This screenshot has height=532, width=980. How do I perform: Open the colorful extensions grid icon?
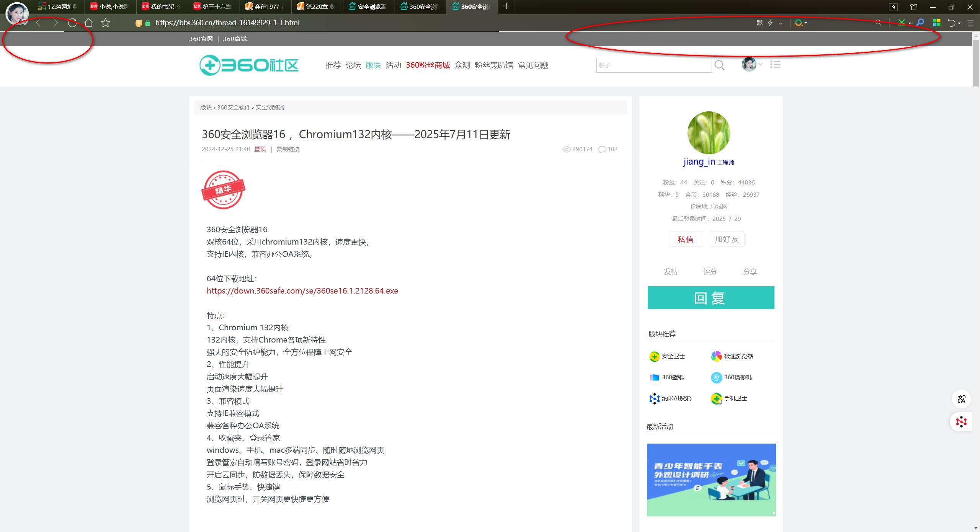(x=937, y=23)
